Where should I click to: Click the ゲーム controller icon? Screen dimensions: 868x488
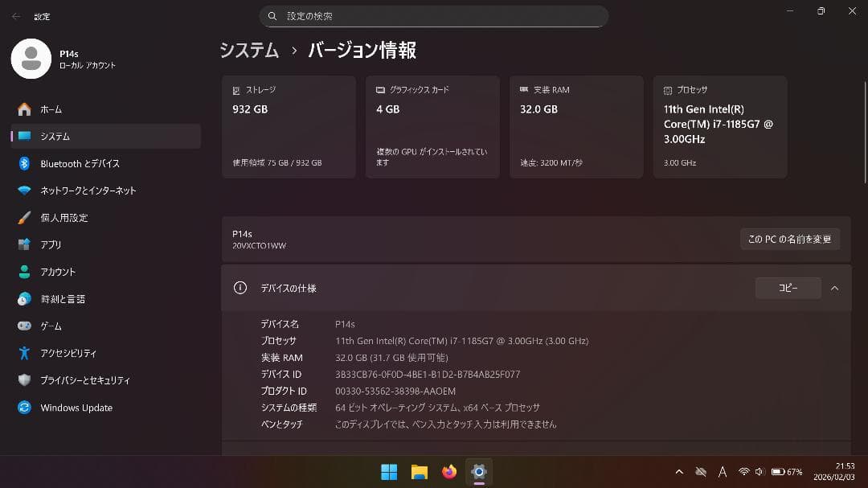point(26,326)
